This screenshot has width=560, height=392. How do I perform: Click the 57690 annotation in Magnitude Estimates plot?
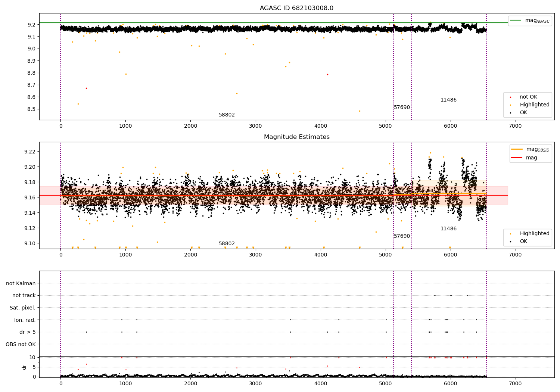click(x=402, y=236)
